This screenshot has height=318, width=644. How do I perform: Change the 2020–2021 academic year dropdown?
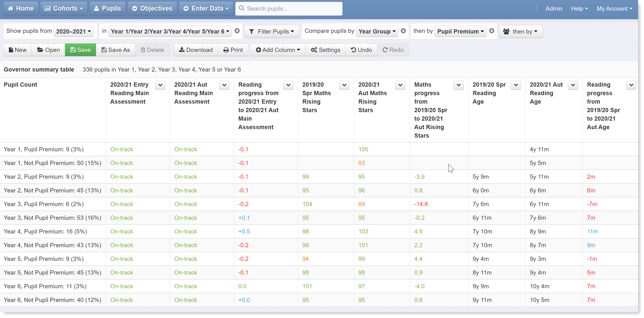point(73,31)
